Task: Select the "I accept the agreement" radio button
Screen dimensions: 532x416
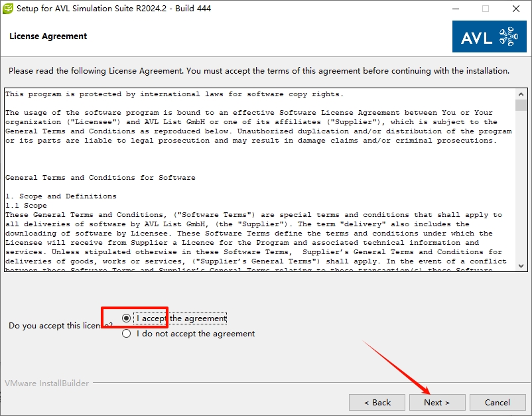Action: click(127, 318)
